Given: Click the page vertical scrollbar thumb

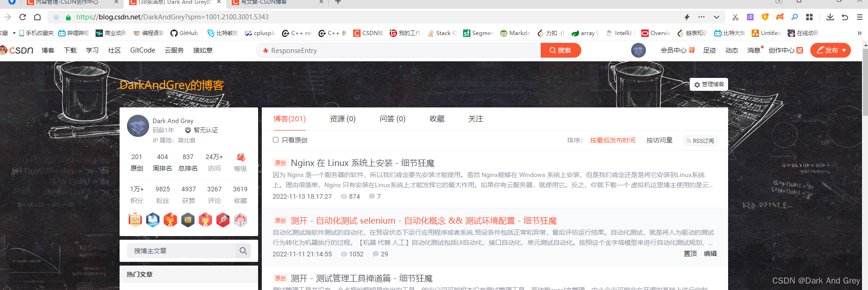Looking at the screenshot, I should tap(865, 81).
